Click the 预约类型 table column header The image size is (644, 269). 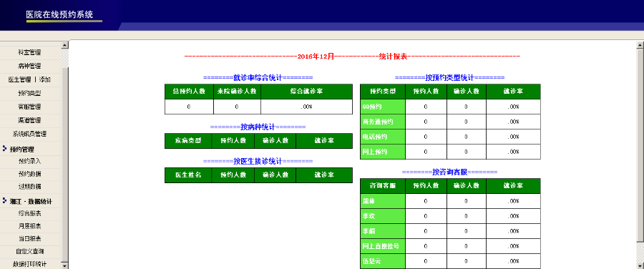click(383, 91)
